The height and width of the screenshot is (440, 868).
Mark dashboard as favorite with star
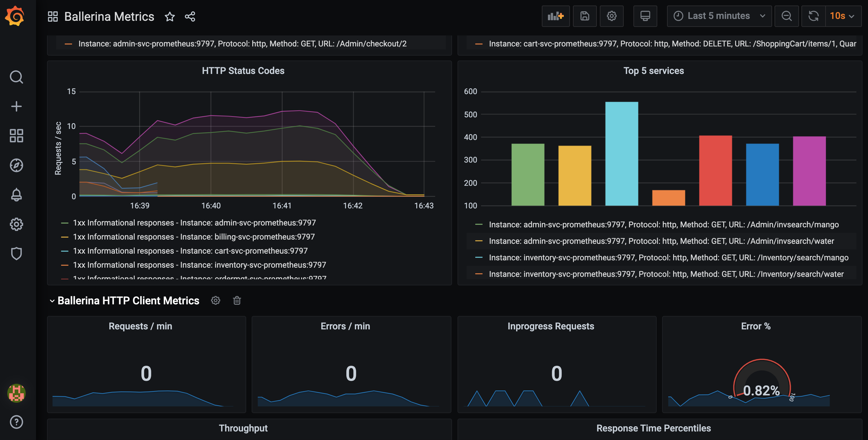tap(170, 16)
